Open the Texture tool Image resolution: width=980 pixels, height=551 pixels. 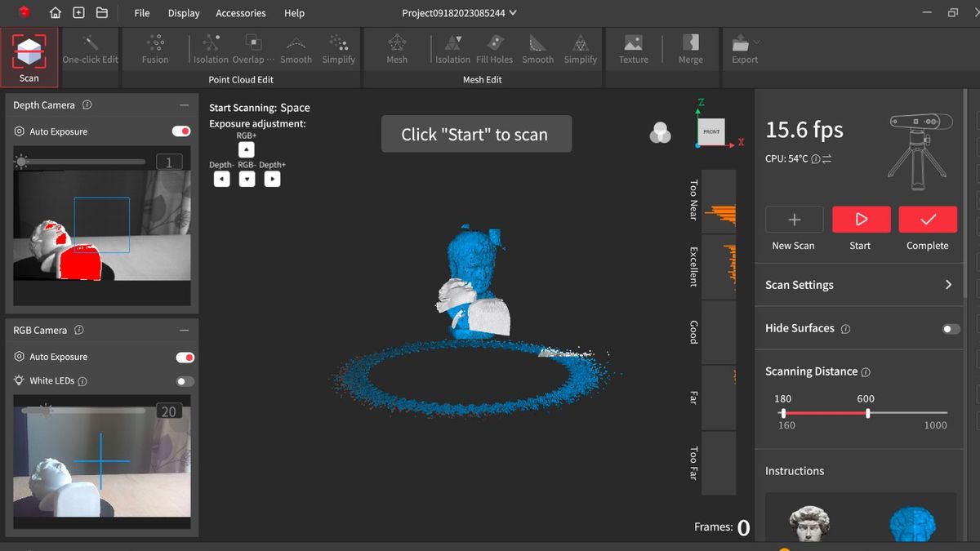633,47
